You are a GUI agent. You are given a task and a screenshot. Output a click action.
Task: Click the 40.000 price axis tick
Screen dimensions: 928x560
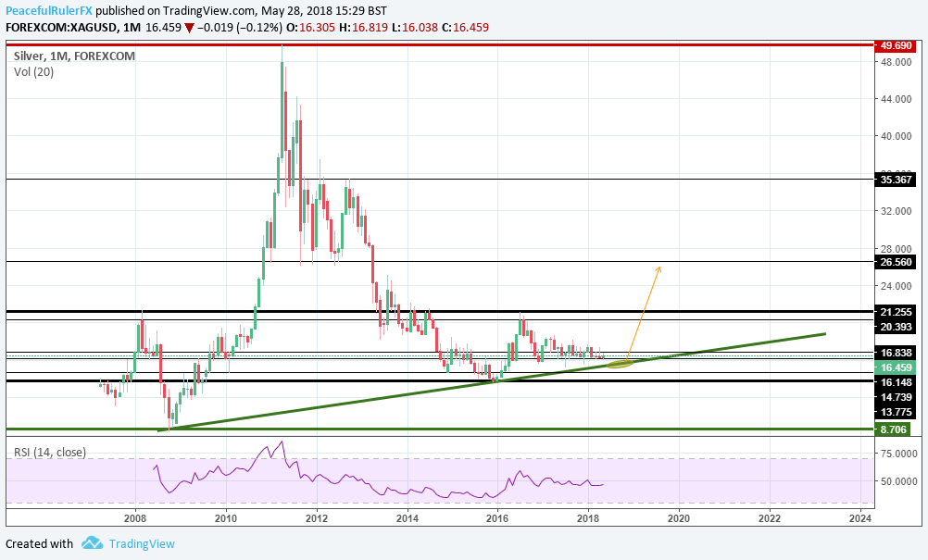tap(896, 136)
